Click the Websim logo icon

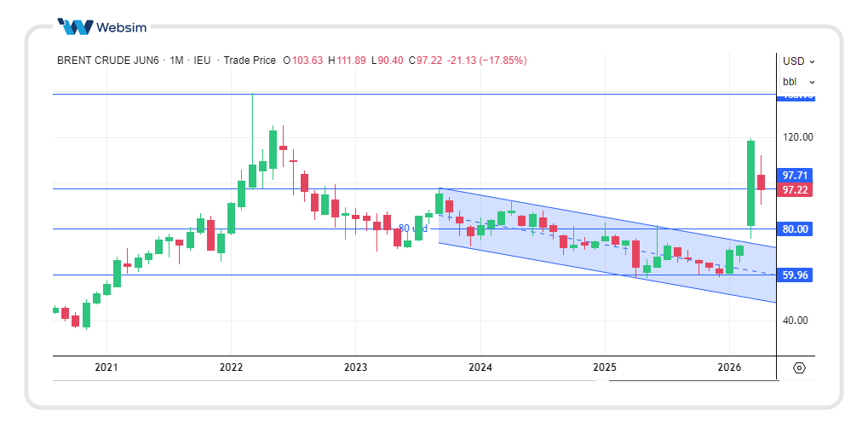(x=75, y=26)
